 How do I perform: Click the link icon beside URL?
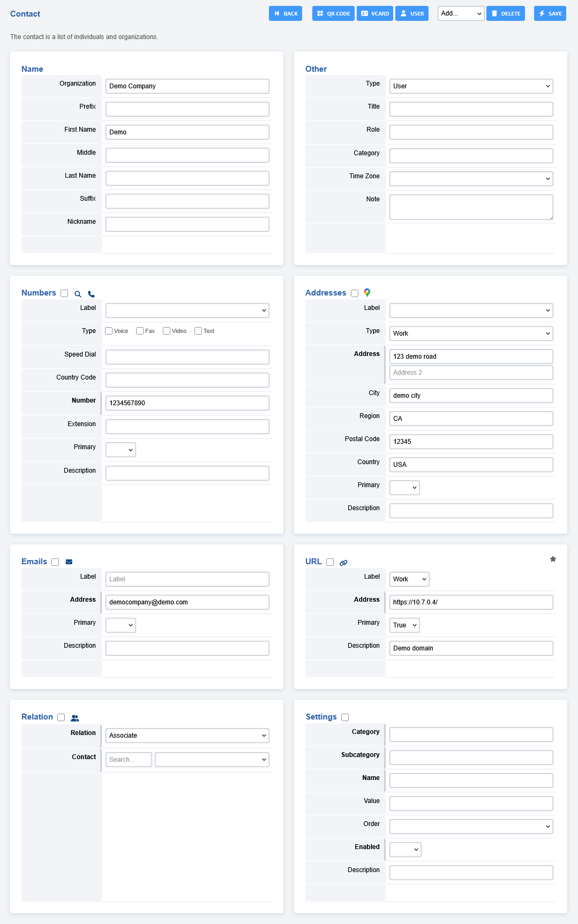coord(343,563)
